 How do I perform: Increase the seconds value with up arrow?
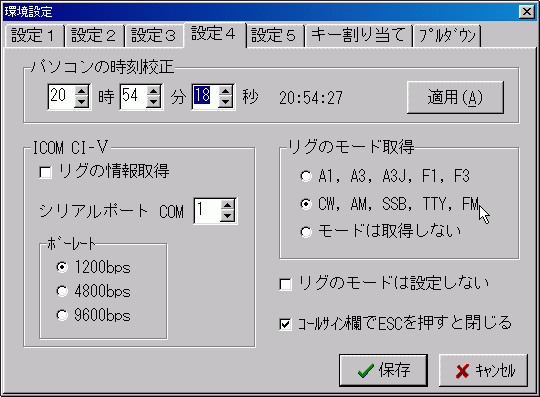[x=226, y=91]
